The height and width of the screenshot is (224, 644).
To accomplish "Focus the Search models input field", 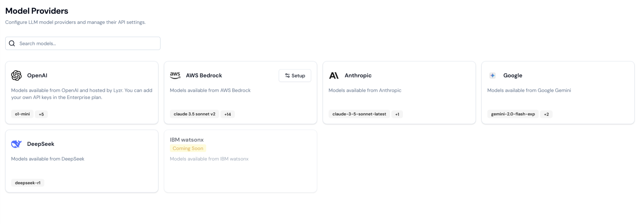I will [87, 43].
